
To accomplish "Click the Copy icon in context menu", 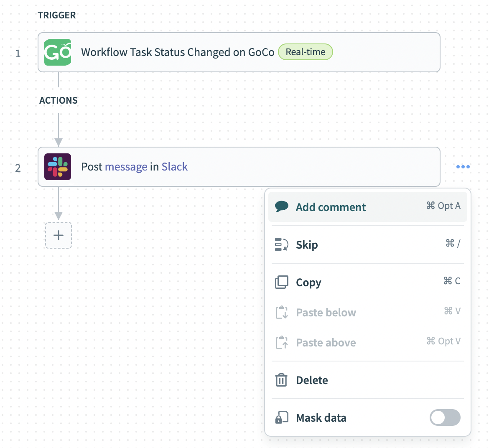I will click(x=282, y=282).
